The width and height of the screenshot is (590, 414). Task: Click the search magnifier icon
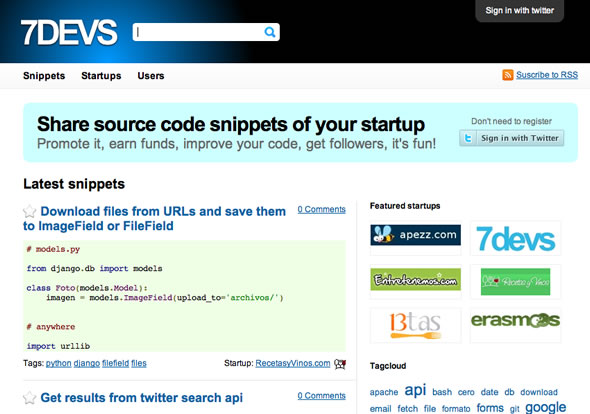[269, 32]
